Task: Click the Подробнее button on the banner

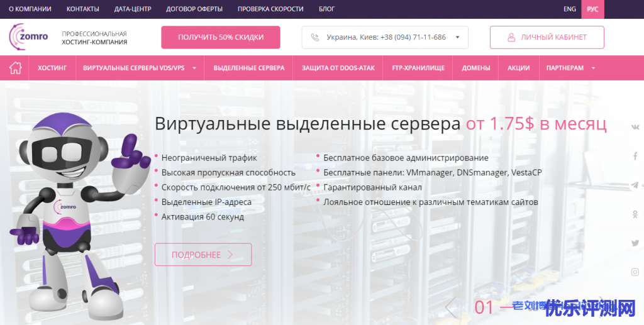Action: point(203,255)
